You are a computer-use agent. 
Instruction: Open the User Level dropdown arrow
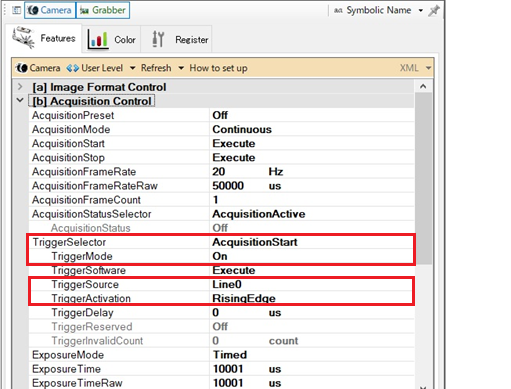click(132, 68)
